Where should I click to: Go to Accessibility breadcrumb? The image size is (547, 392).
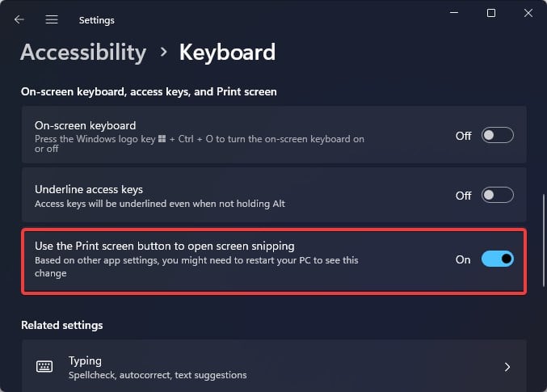pyautogui.click(x=83, y=53)
